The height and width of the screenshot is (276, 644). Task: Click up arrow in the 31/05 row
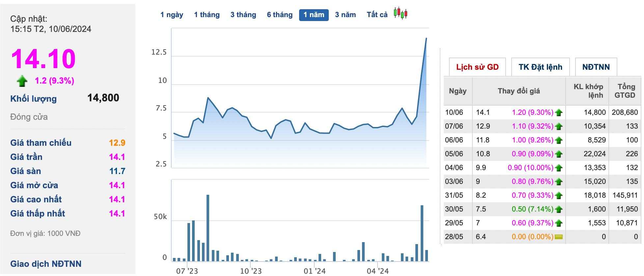559,196
